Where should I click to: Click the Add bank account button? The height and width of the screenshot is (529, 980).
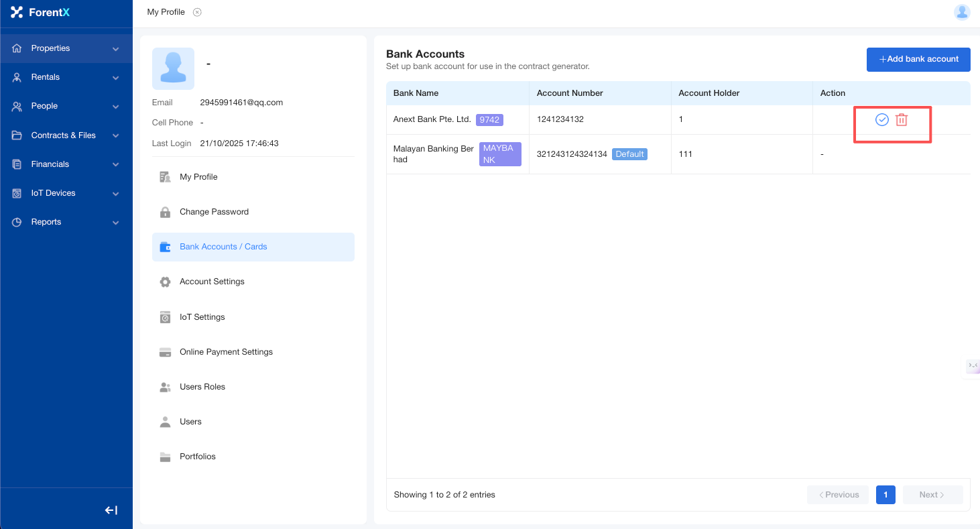tap(918, 59)
